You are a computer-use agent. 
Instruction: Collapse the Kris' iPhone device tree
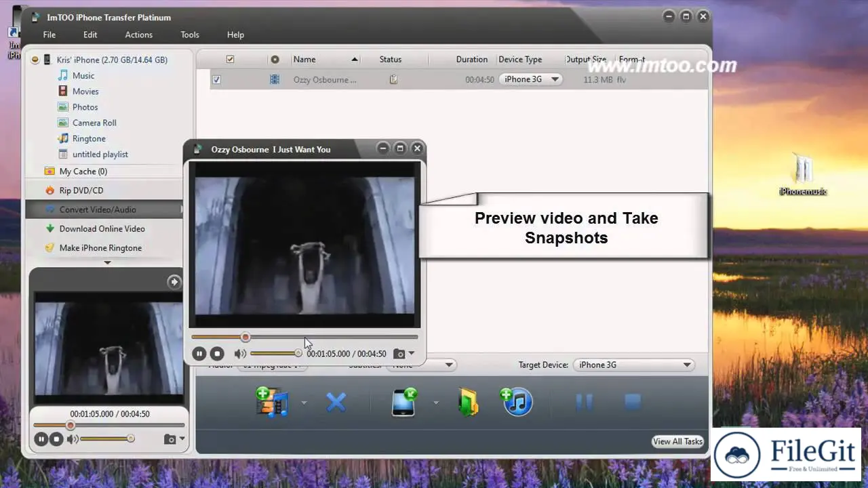coord(35,60)
